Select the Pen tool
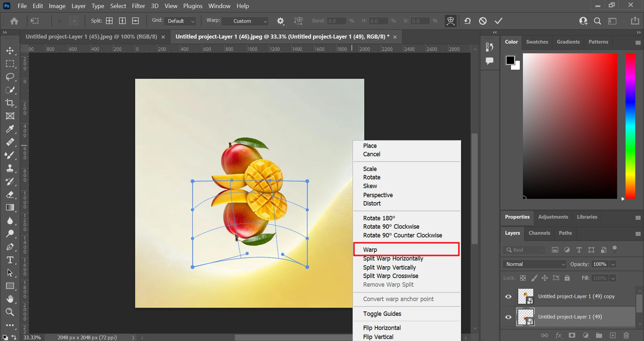This screenshot has width=644, height=341. 10,247
